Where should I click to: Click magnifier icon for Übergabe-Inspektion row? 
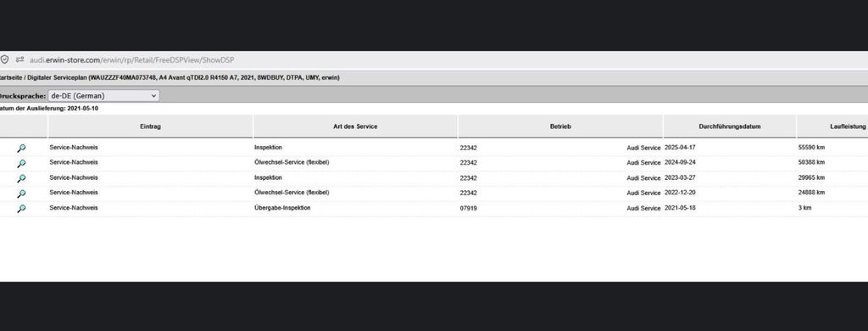point(21,209)
